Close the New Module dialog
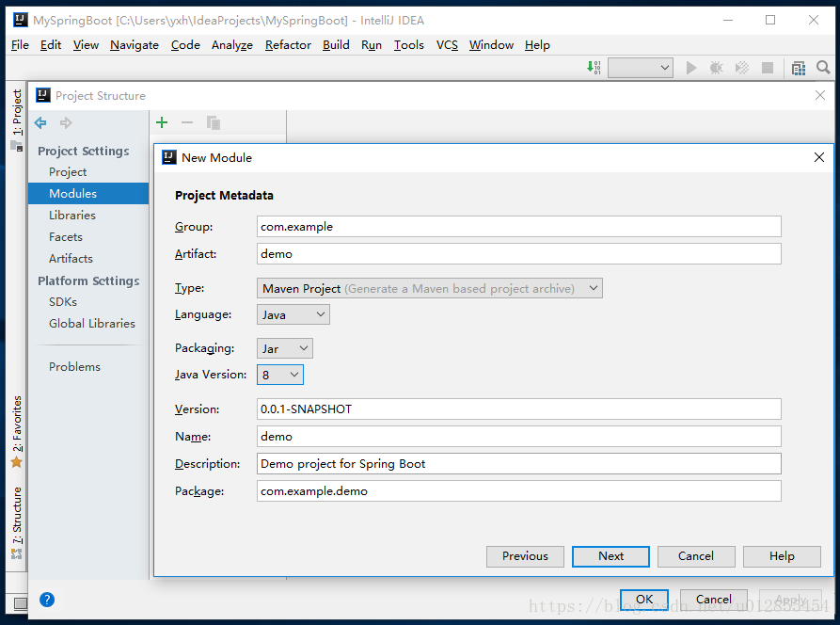This screenshot has width=840, height=625. point(818,157)
